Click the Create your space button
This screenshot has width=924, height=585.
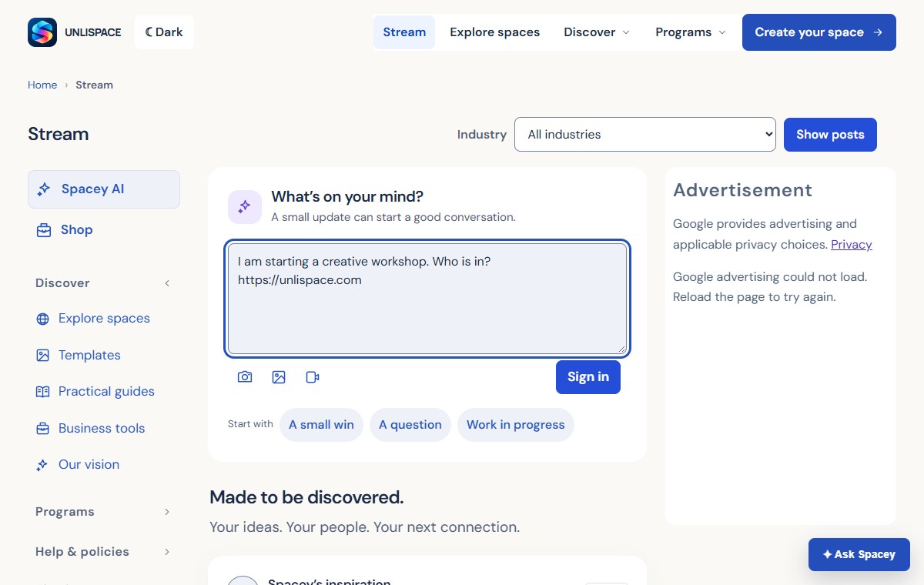coord(819,32)
